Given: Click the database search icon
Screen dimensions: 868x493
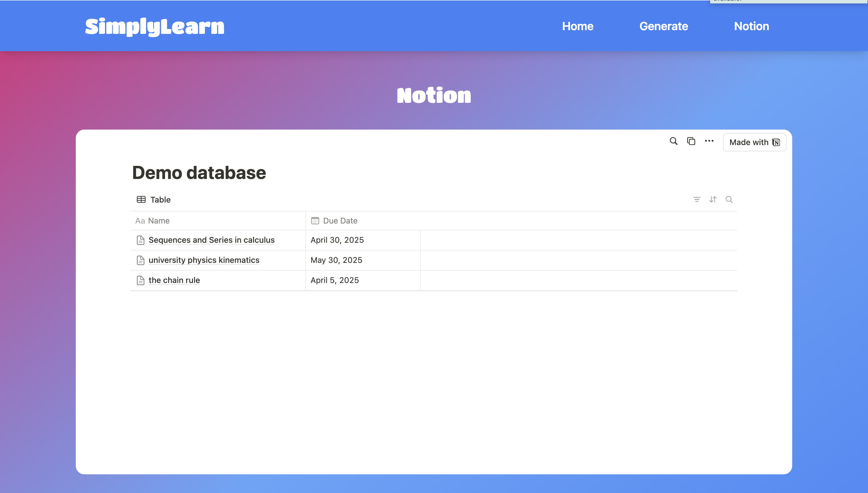Looking at the screenshot, I should click(729, 199).
